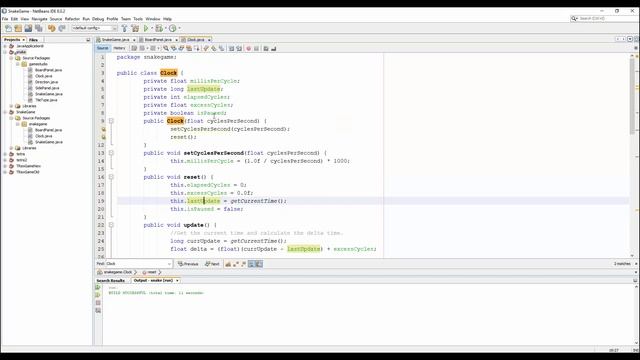Screen dimensions: 640x360
Task: Click the Rerun icon in Output panel
Action: (98, 287)
